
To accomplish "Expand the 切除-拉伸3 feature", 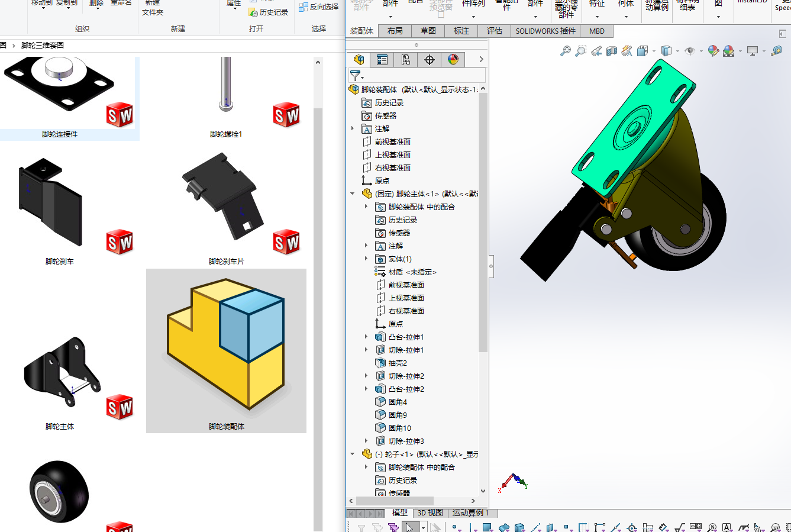I will 366,441.
